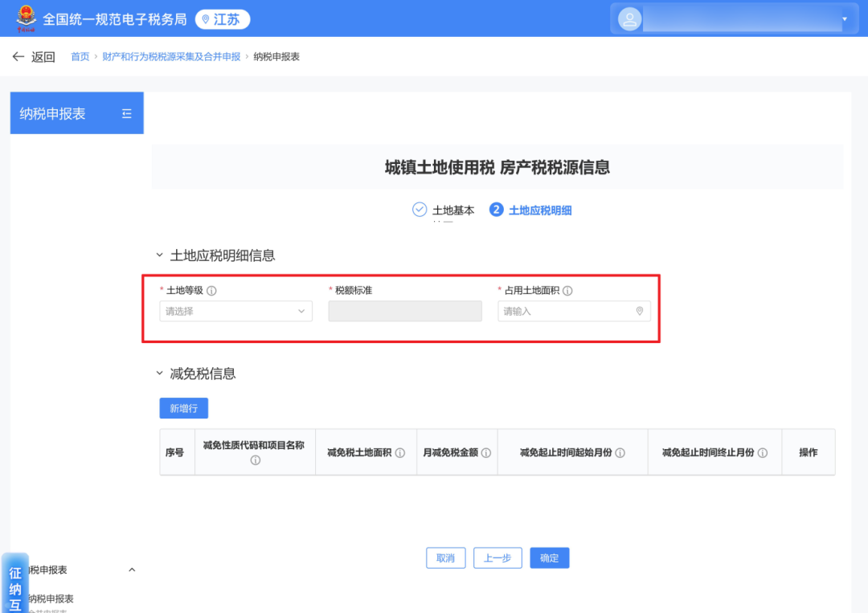This screenshot has height=613, width=868.
Task: Open 财产和行为税税源采集及合并申报 breadcrumb
Action: pyautogui.click(x=172, y=56)
